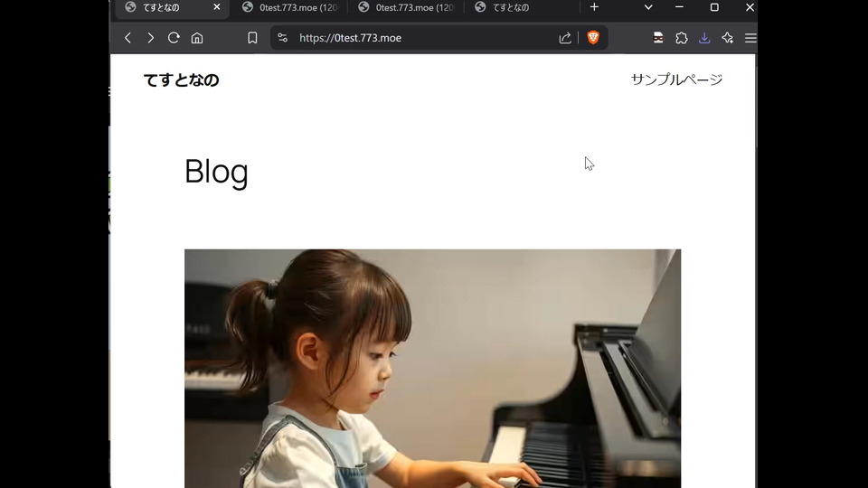Click the forward navigation arrow
This screenshot has height=488, width=868.
tap(151, 38)
